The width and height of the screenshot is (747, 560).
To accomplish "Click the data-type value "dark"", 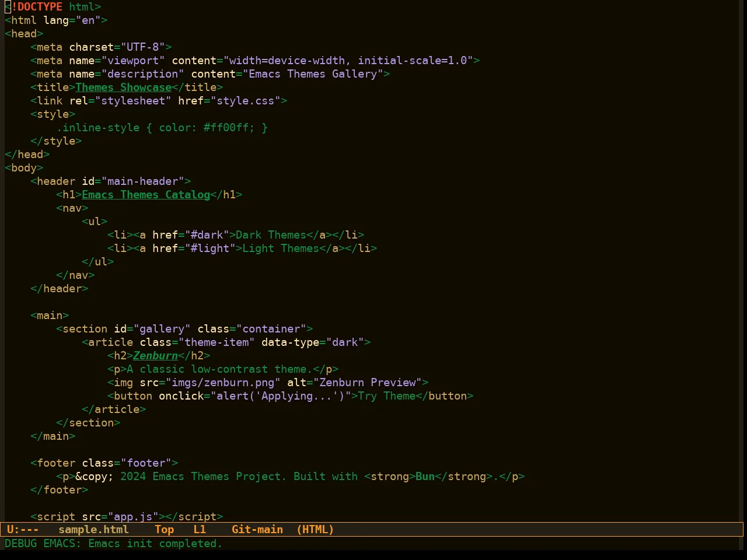I will tap(345, 342).
